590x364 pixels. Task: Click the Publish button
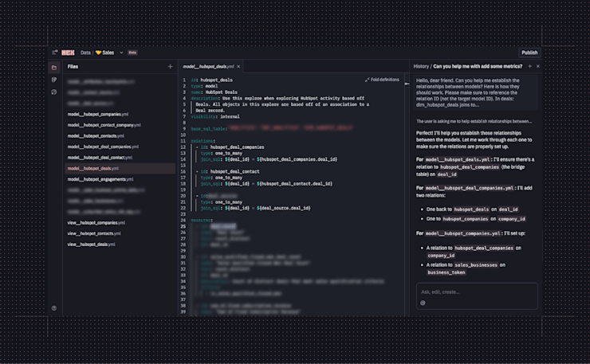coord(529,53)
